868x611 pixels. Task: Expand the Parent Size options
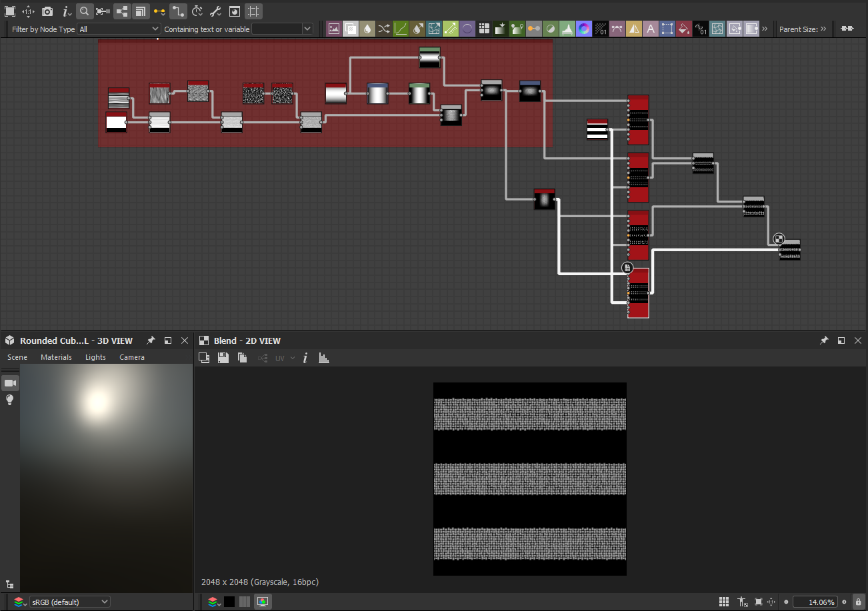tap(823, 29)
